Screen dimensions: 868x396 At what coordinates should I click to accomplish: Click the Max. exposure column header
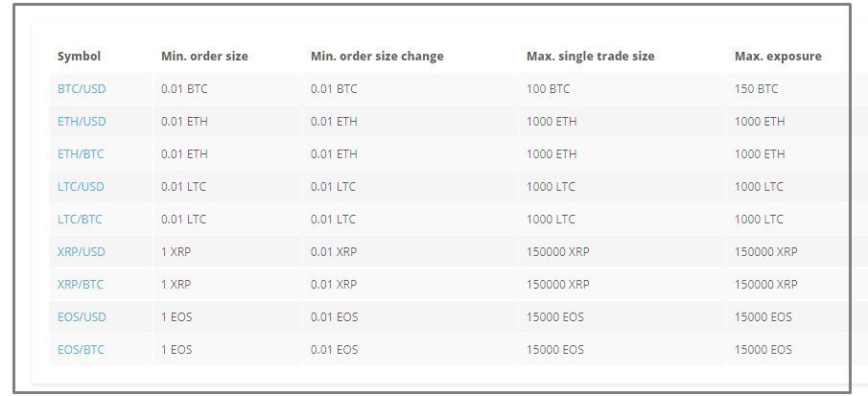tap(778, 56)
